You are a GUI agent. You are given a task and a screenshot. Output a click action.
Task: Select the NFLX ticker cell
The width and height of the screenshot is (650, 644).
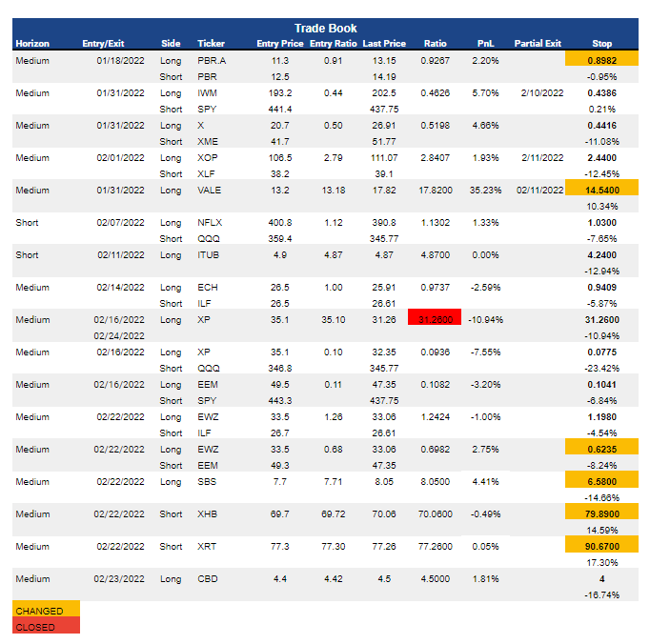(x=210, y=222)
